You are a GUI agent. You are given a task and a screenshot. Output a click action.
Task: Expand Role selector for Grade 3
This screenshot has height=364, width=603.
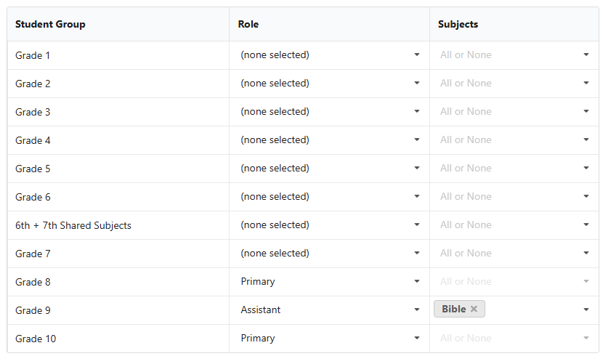[330, 112]
